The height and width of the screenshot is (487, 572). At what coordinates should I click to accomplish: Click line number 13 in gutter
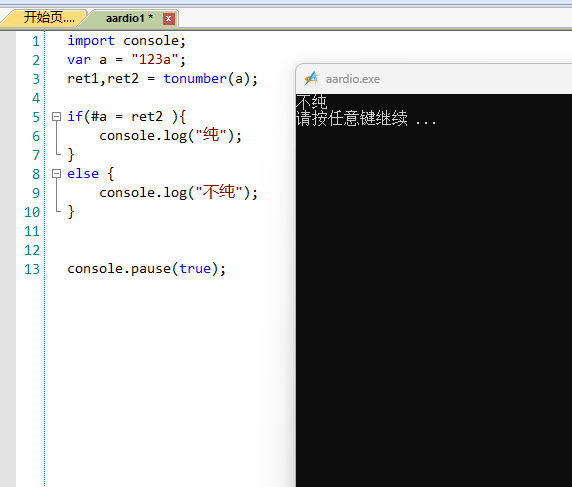coord(32,269)
